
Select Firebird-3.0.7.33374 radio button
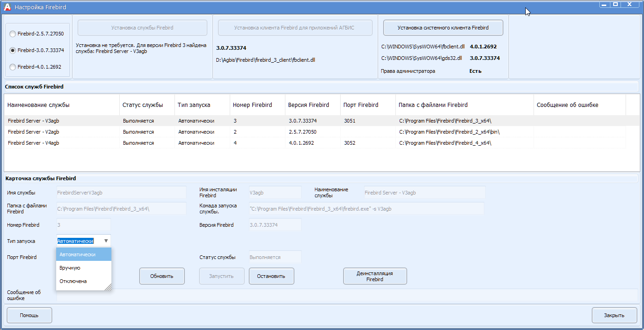point(36,50)
